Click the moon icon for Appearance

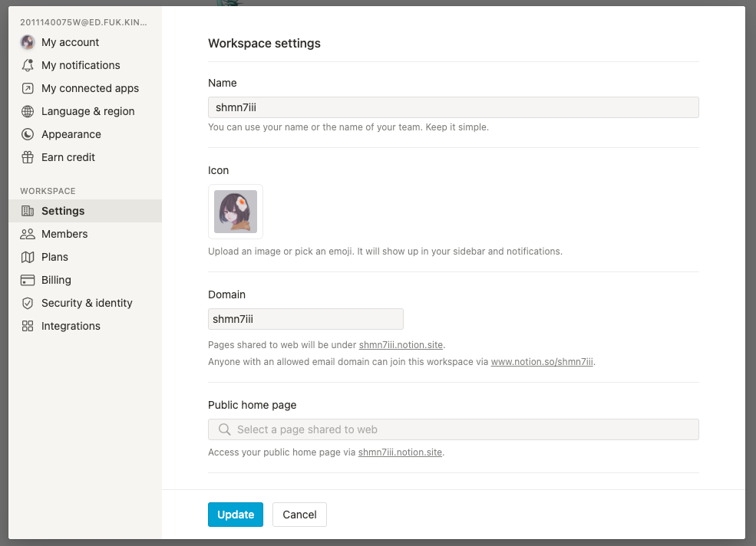click(x=28, y=134)
